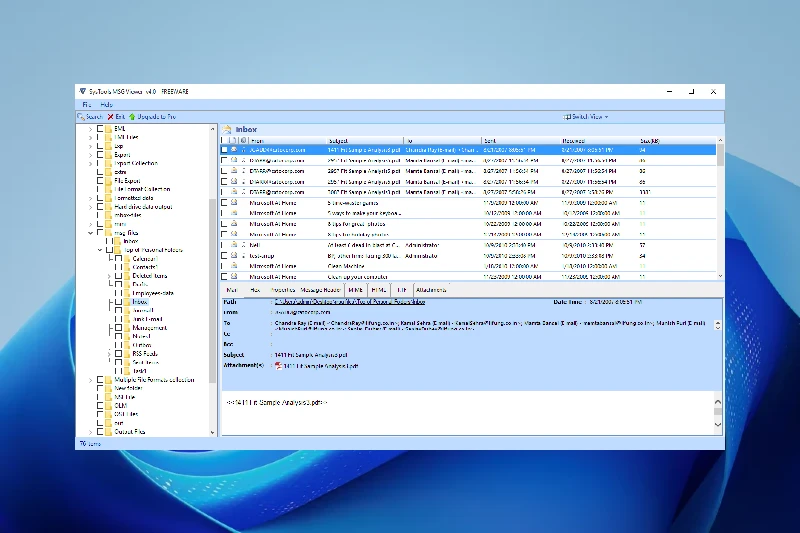Click envelope icon on 'Clean up your computer' row

click(x=234, y=276)
